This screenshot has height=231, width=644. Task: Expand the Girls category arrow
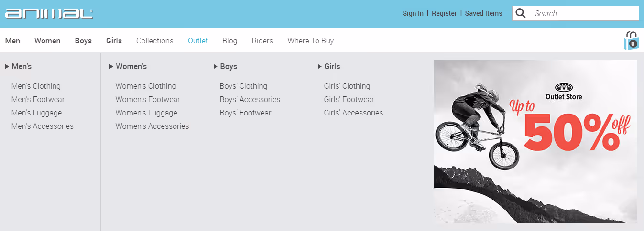coord(320,67)
